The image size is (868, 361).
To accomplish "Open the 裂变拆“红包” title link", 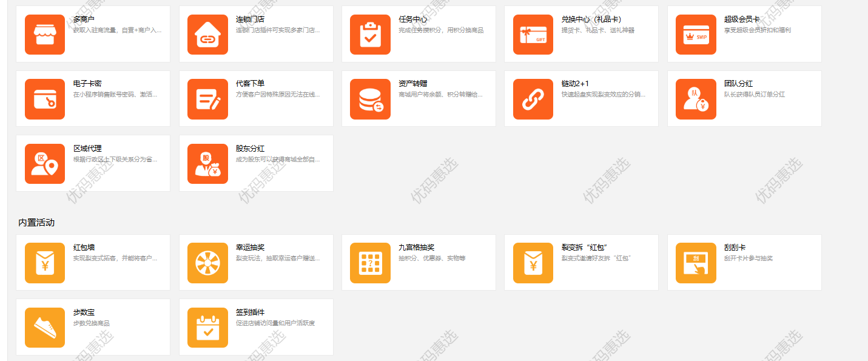I will [x=584, y=248].
